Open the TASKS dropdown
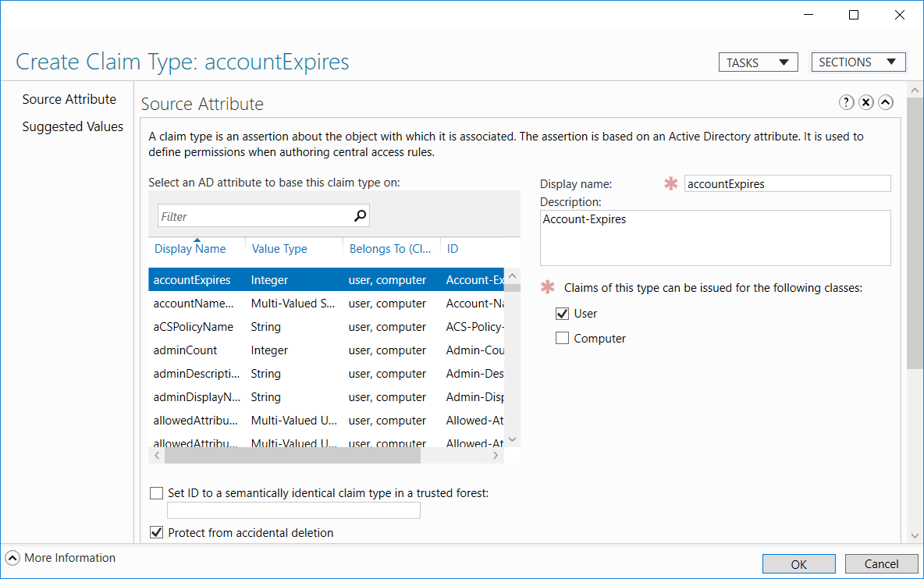 pos(758,62)
